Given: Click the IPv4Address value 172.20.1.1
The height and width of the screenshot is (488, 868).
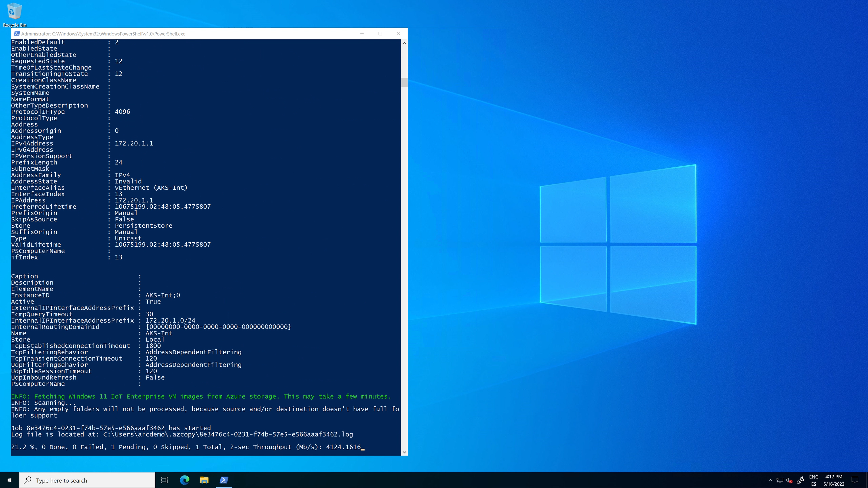Looking at the screenshot, I should coord(134,143).
